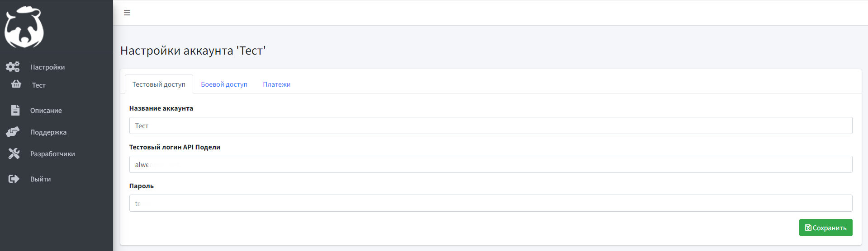
Task: Focus the Тестовый логин API field
Action: (491, 164)
